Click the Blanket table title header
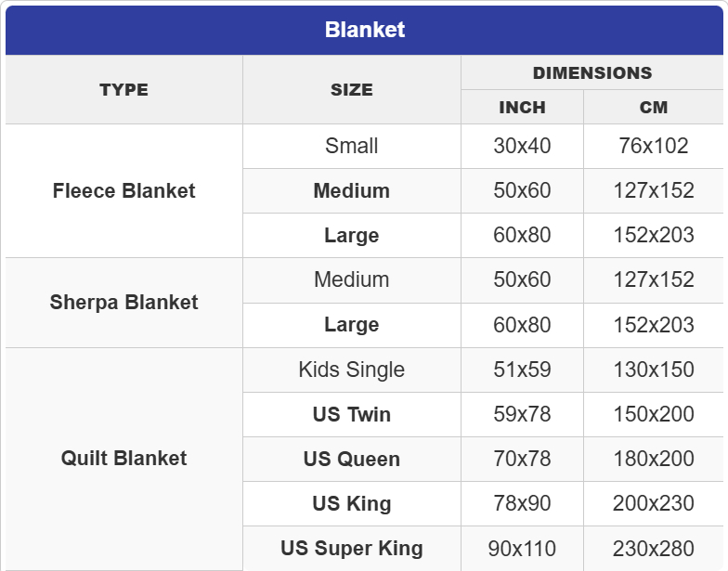 [364, 30]
